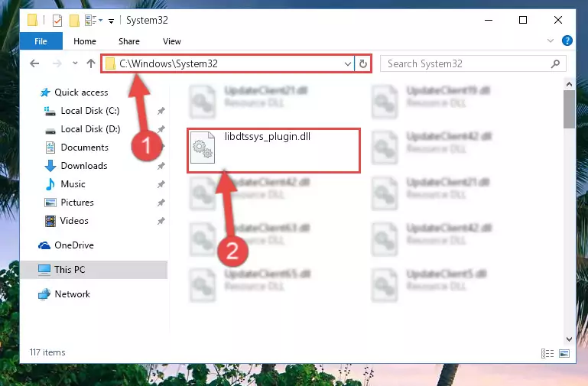Open Local Disk (D:) in sidebar
The width and height of the screenshot is (588, 386).
pyautogui.click(x=90, y=129)
